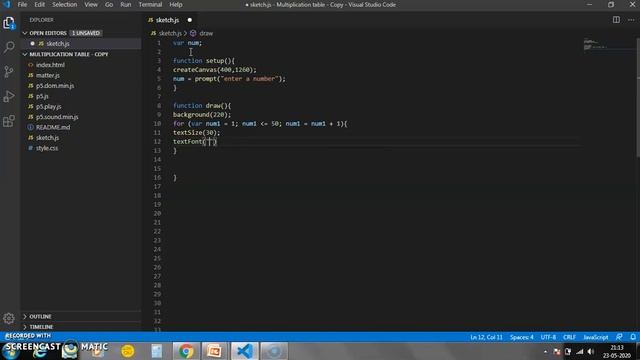
Task: Open the Explorer view in activity bar
Action: coord(9,23)
